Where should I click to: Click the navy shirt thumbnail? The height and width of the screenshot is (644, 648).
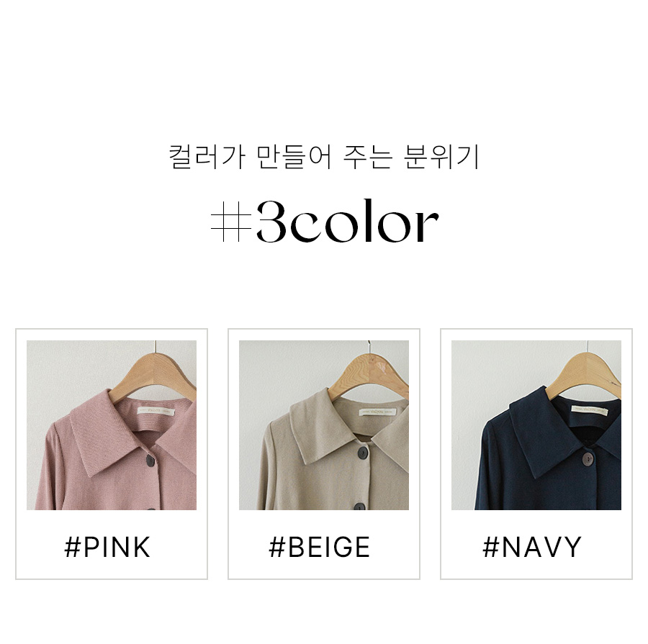click(536, 425)
